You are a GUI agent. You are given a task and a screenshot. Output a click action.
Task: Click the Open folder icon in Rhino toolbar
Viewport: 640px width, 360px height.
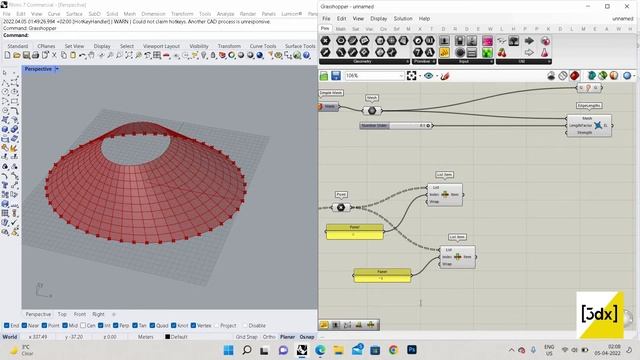[16, 55]
